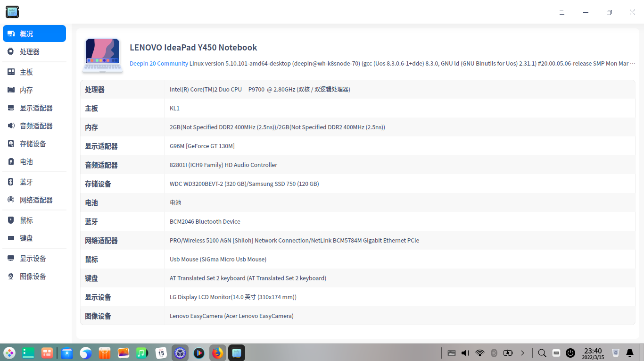The width and height of the screenshot is (644, 361).
Task: Click the Bluetooth tray icon
Action: coord(494,353)
